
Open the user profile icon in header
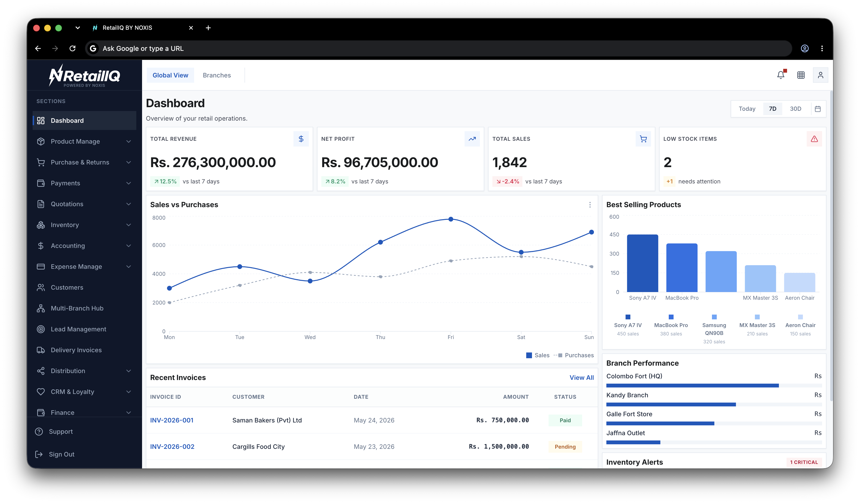(820, 75)
